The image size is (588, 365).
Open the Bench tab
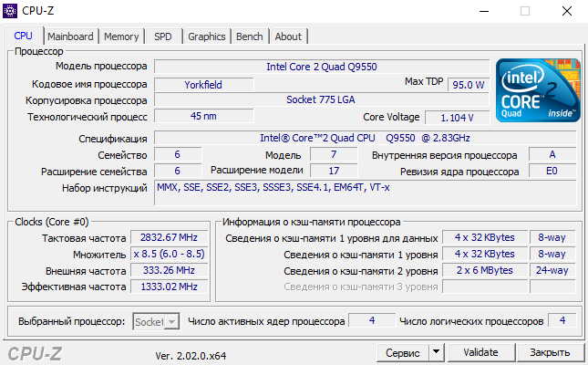coord(250,36)
